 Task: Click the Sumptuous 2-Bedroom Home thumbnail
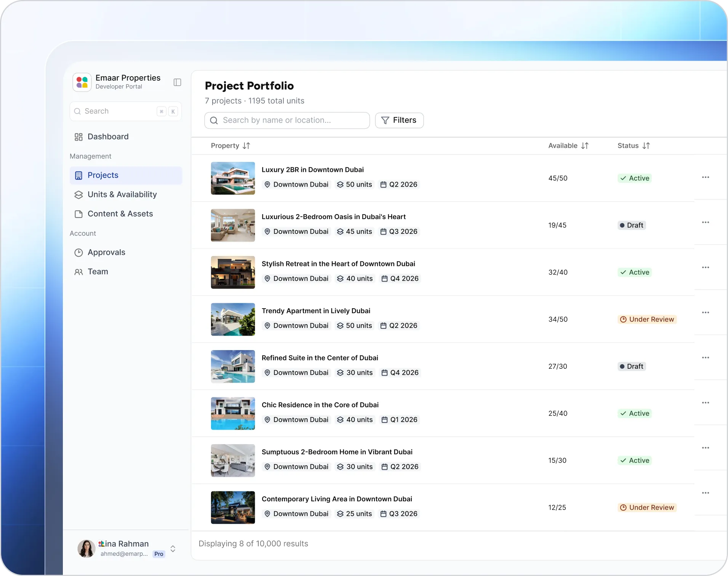[233, 461]
